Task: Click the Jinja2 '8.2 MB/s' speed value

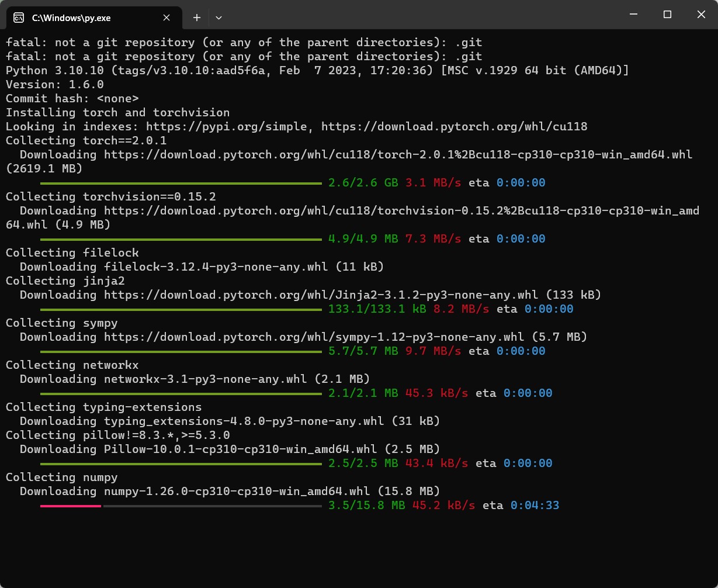Action: pyautogui.click(x=462, y=309)
